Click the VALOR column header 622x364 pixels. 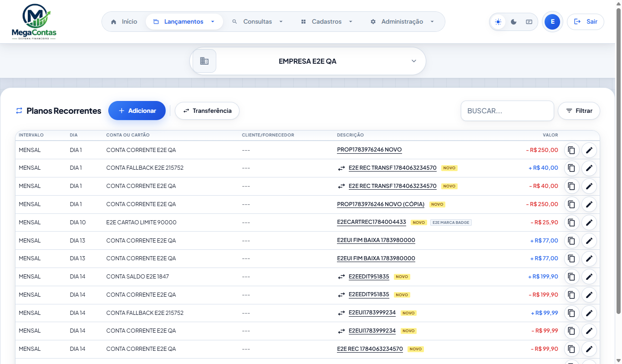550,135
